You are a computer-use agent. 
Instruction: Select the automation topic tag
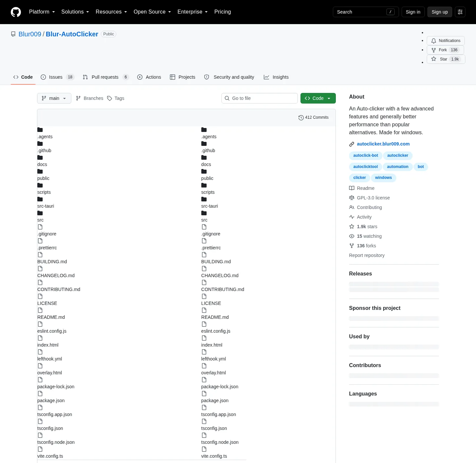click(x=398, y=167)
